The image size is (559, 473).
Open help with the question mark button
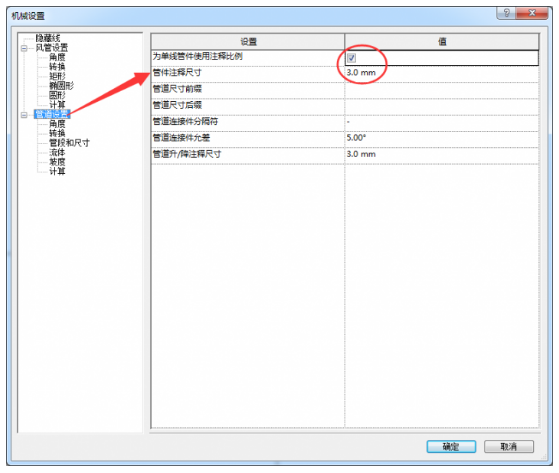coord(506,14)
